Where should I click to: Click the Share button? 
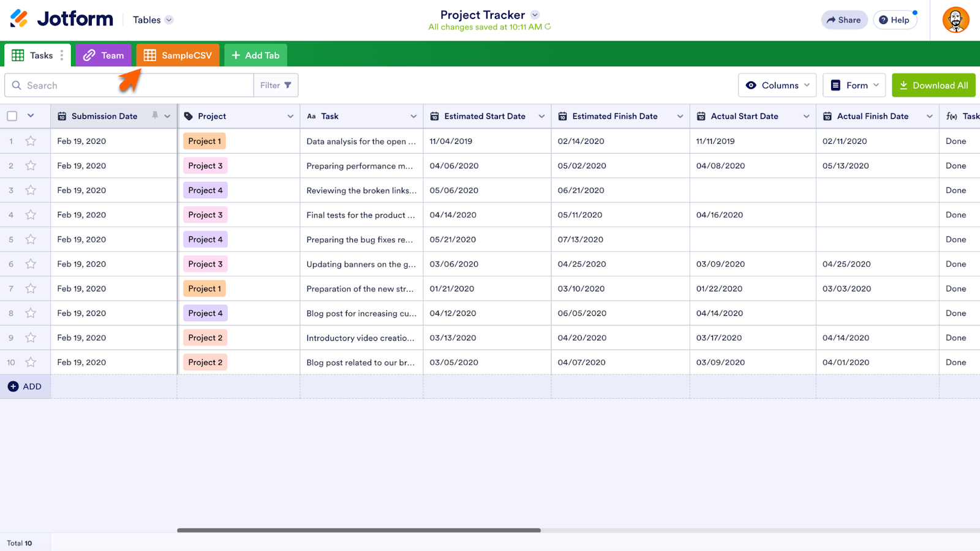pyautogui.click(x=843, y=20)
